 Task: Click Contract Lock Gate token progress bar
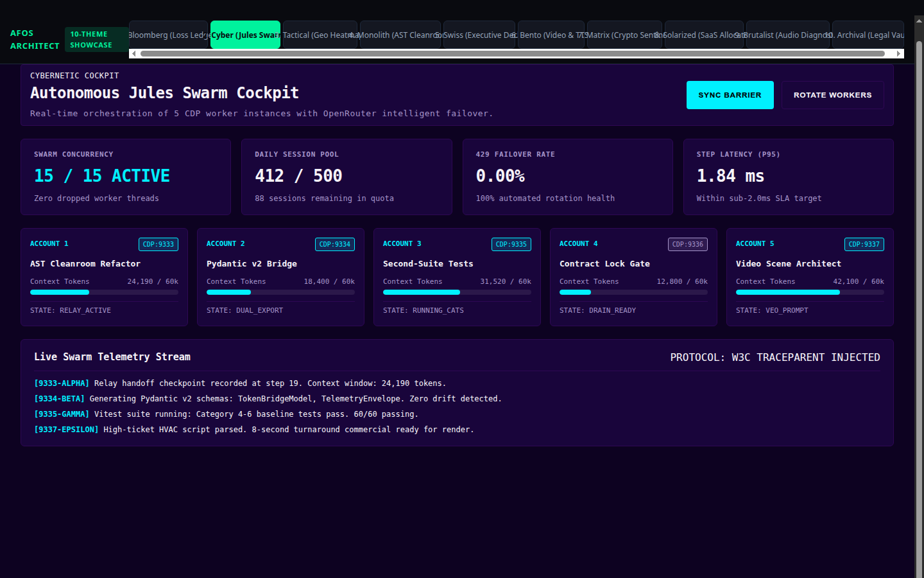click(633, 292)
